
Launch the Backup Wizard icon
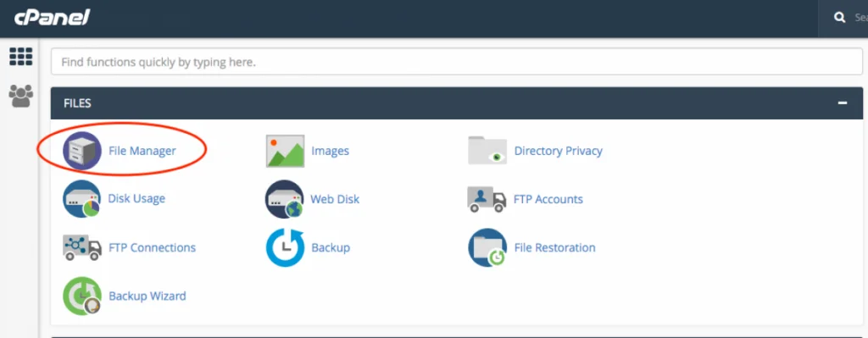click(x=82, y=296)
